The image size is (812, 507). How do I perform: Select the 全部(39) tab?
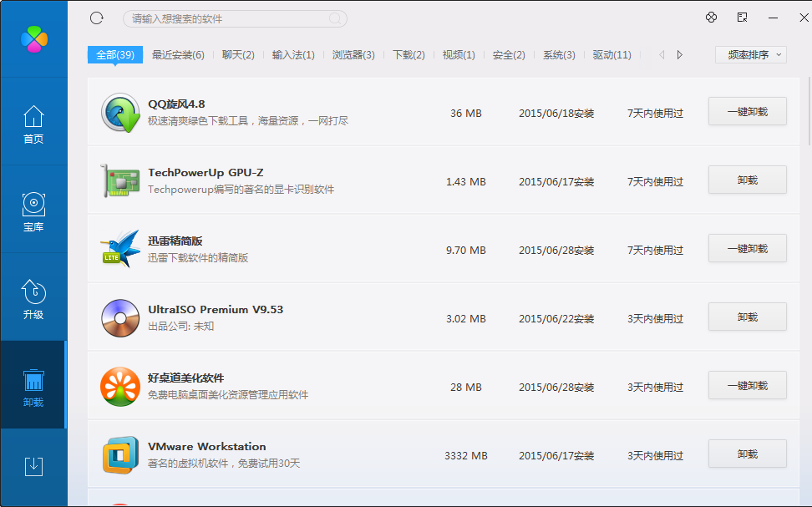[x=115, y=55]
